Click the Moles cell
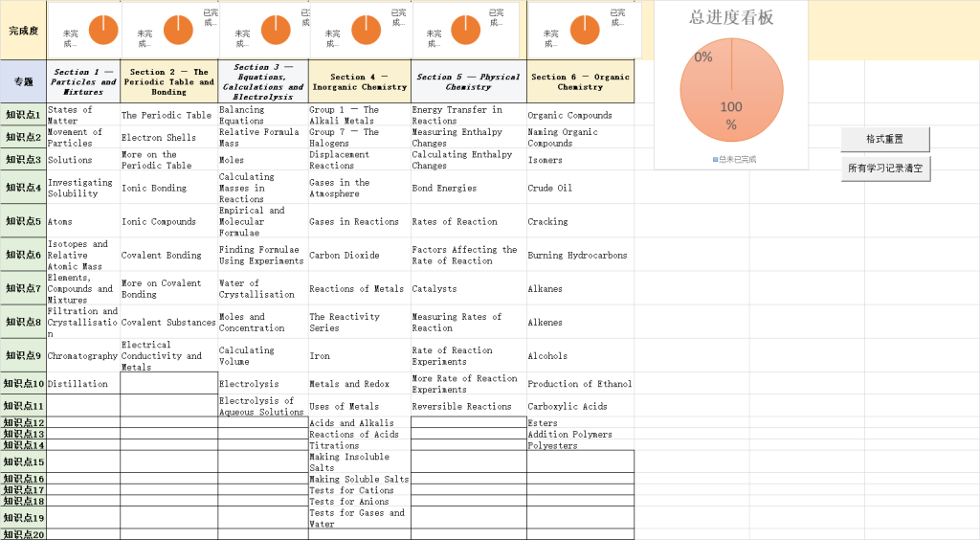 click(x=263, y=160)
